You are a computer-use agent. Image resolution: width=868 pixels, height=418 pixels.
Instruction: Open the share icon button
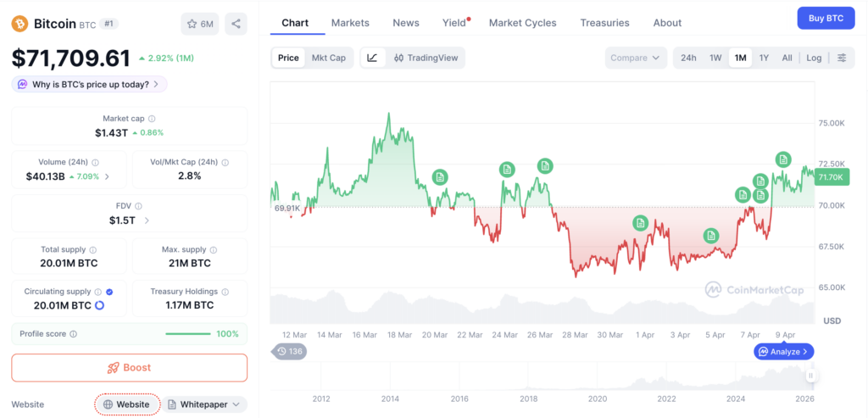point(236,24)
